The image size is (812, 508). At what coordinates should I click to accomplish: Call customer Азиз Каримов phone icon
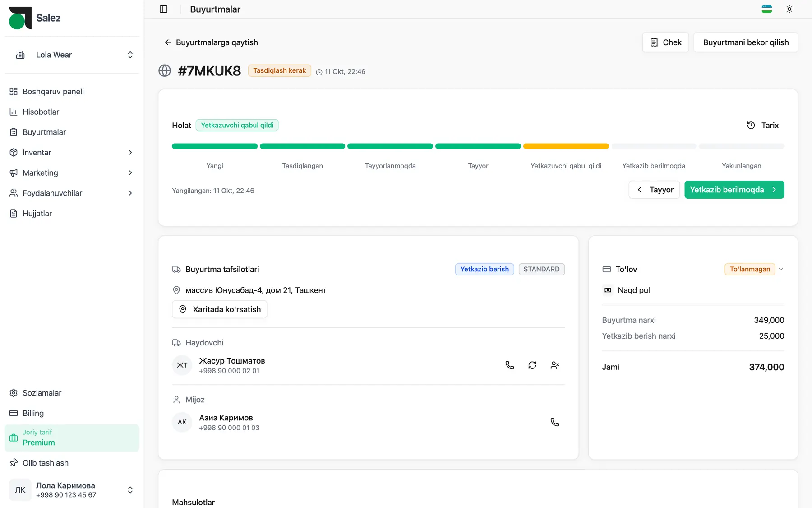click(x=555, y=422)
